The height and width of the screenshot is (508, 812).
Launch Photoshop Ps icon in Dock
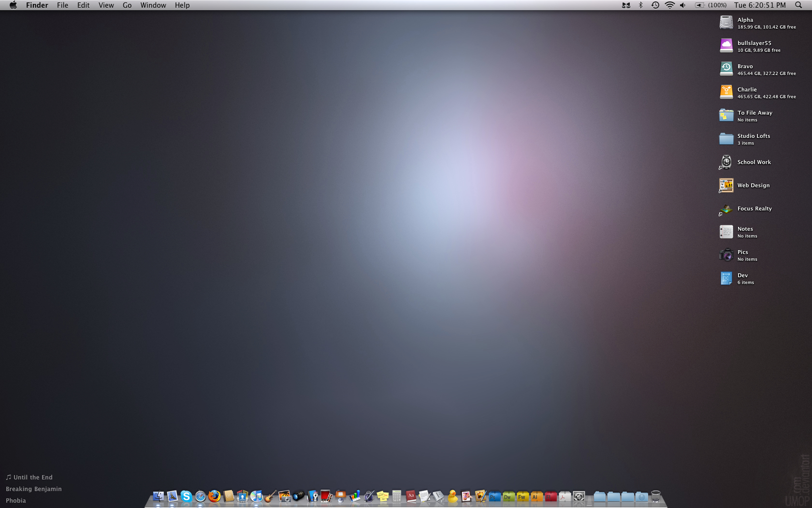click(494, 496)
